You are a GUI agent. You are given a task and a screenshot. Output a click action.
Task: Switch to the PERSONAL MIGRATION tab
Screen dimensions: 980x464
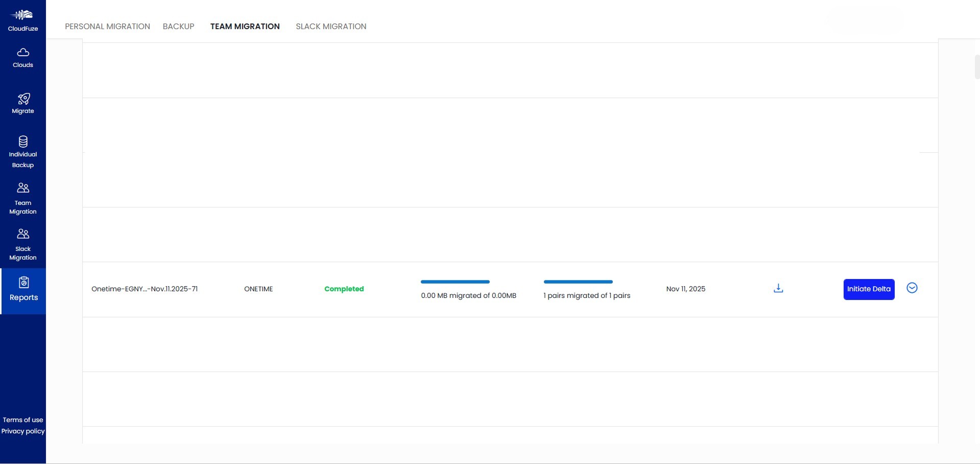[107, 26]
